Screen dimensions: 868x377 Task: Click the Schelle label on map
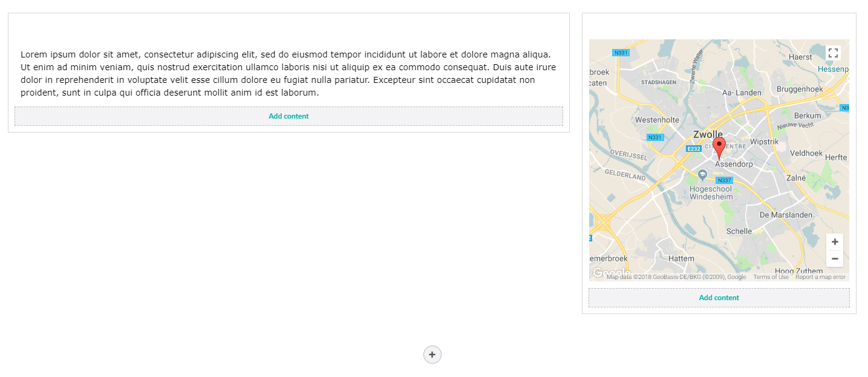[739, 231]
